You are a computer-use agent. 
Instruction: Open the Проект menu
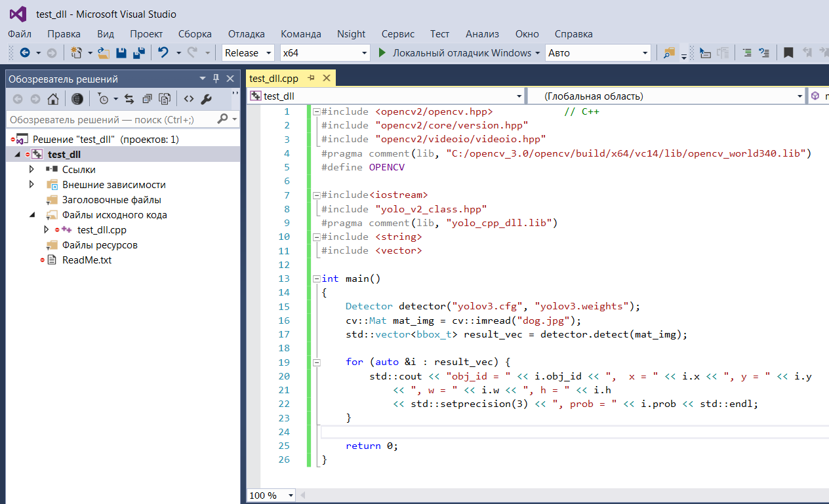(x=146, y=34)
